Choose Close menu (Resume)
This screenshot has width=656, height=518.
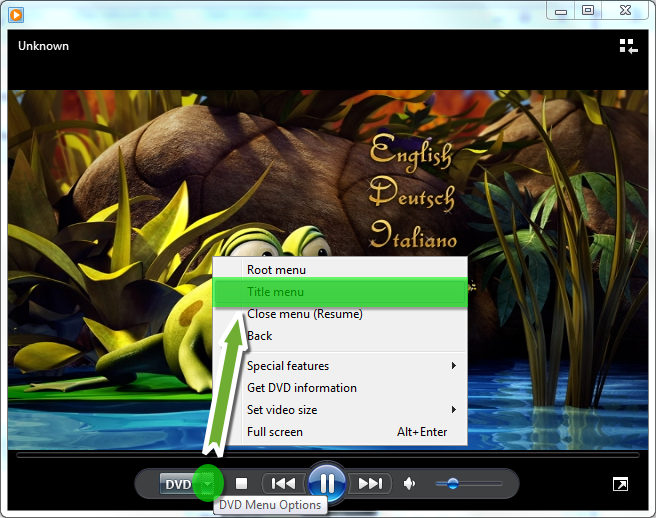340,314
